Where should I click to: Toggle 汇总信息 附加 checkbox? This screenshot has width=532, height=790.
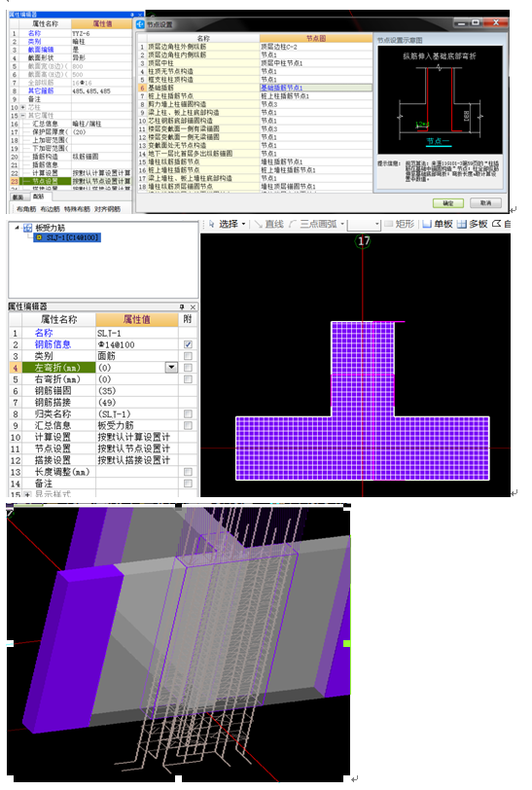pos(188,425)
